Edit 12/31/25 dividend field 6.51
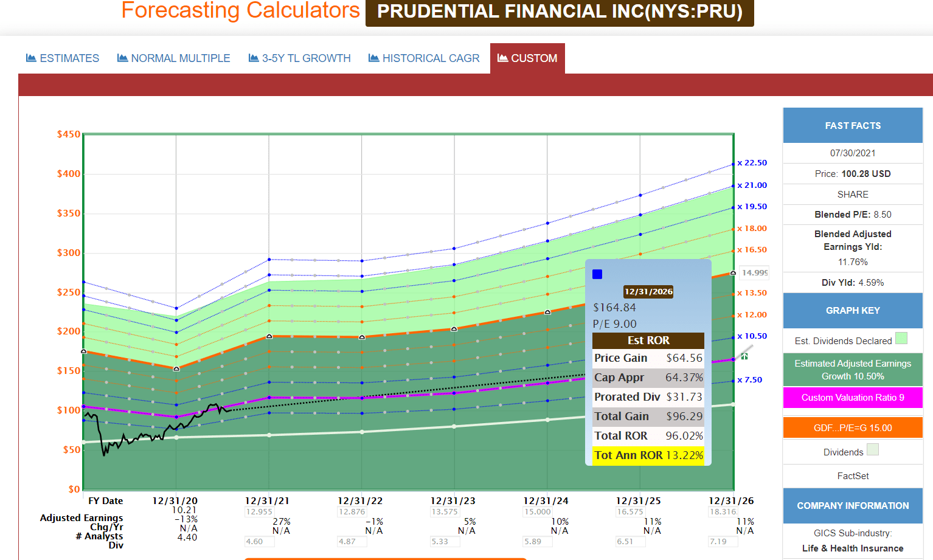 pyautogui.click(x=631, y=542)
